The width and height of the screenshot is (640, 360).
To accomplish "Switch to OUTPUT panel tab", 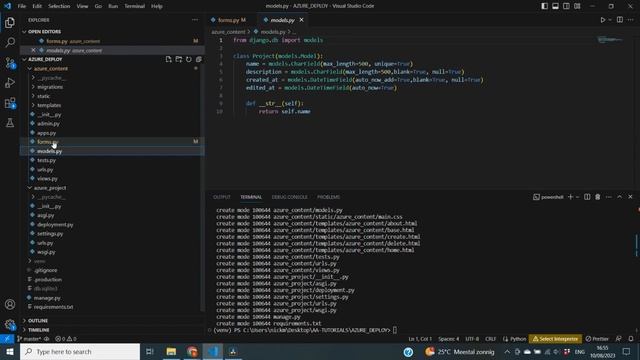I will tap(222, 197).
